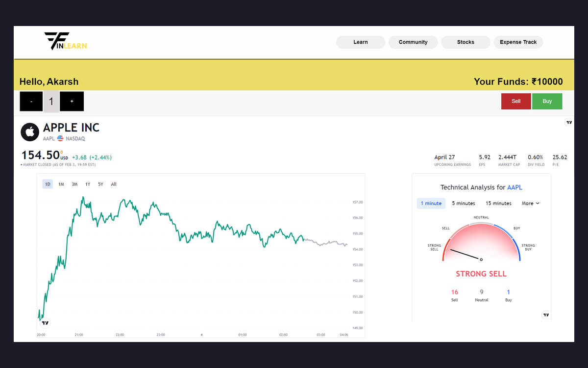The width and height of the screenshot is (588, 368).
Task: Open Expense Track page
Action: [x=518, y=42]
